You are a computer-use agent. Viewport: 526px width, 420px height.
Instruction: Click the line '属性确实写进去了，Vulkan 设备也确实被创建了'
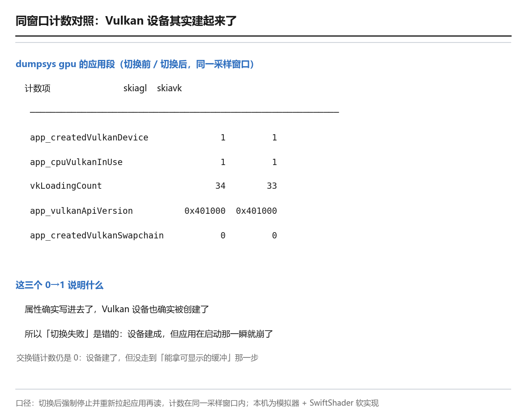(x=117, y=309)
